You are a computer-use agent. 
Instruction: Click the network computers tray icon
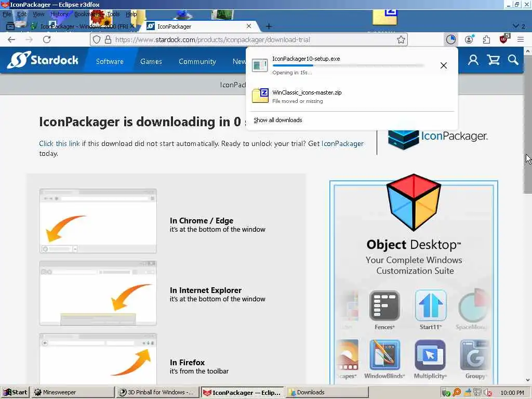[478, 392]
